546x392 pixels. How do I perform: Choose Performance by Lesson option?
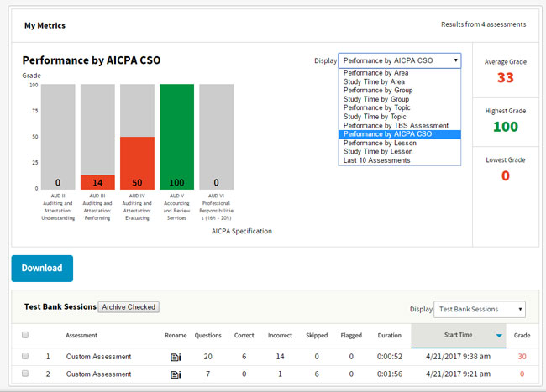[399, 143]
